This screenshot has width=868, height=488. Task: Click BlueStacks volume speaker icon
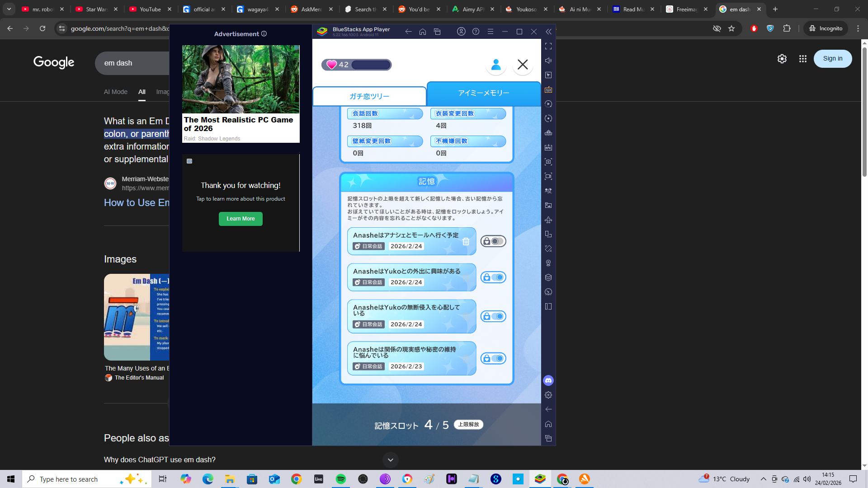(x=548, y=61)
